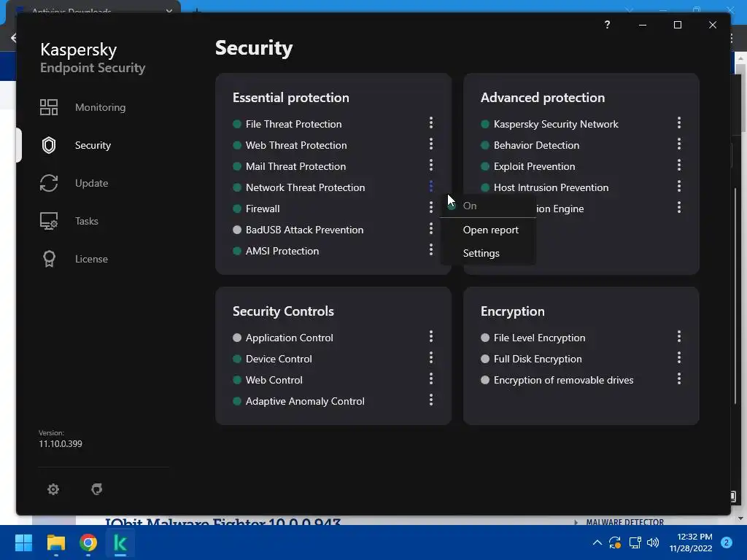This screenshot has height=560, width=747.
Task: Click the help question mark icon
Action: click(607, 25)
